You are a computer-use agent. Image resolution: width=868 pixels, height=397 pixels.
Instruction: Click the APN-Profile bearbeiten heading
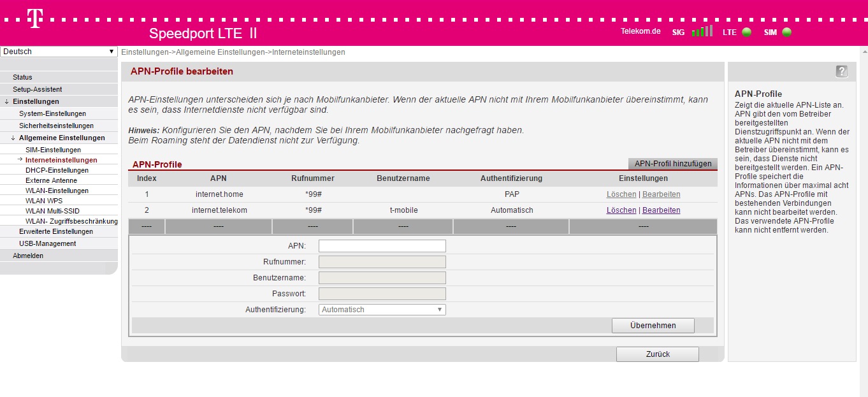click(x=182, y=71)
